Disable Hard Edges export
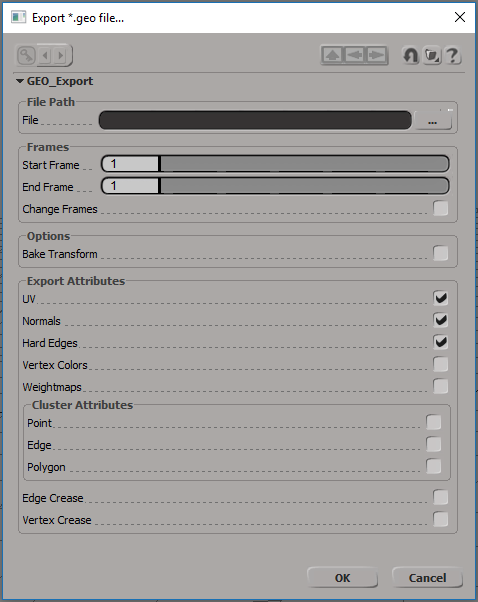The width and height of the screenshot is (478, 602). [x=440, y=342]
